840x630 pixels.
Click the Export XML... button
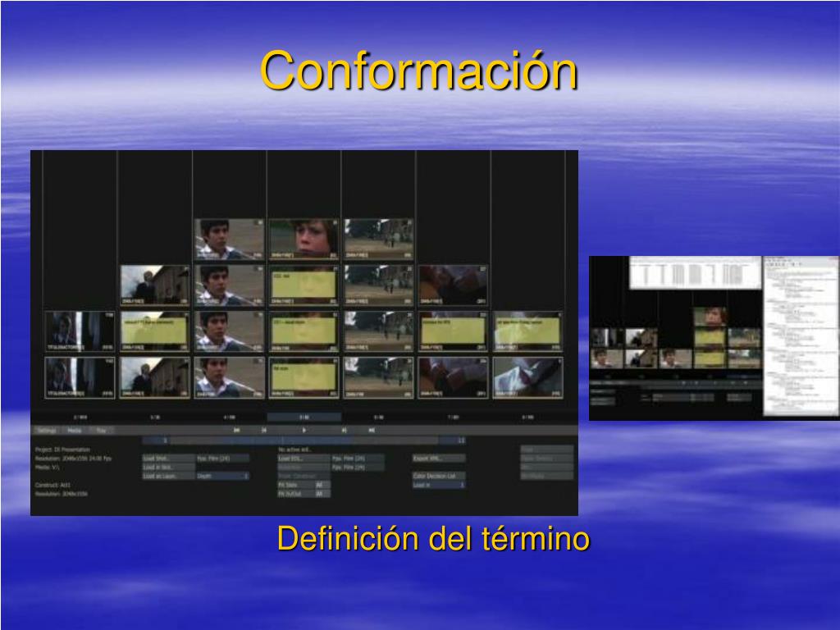click(x=438, y=459)
